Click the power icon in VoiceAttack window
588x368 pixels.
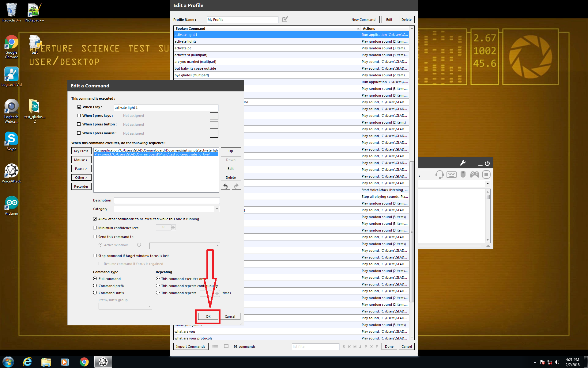click(487, 163)
